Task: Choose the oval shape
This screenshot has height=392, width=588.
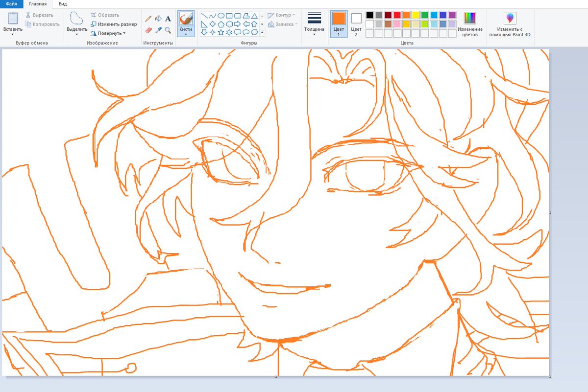Action: [221, 16]
